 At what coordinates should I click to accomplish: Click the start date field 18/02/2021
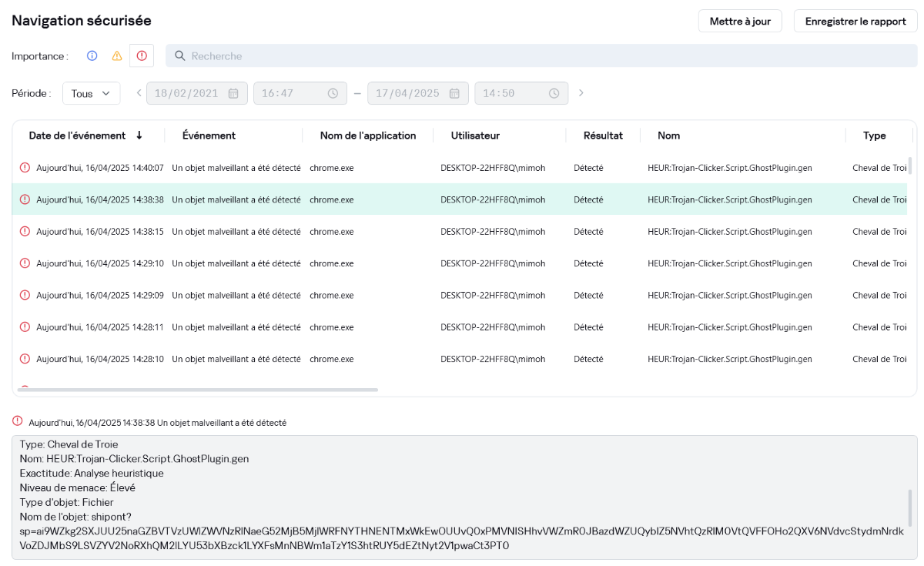pyautogui.click(x=197, y=93)
